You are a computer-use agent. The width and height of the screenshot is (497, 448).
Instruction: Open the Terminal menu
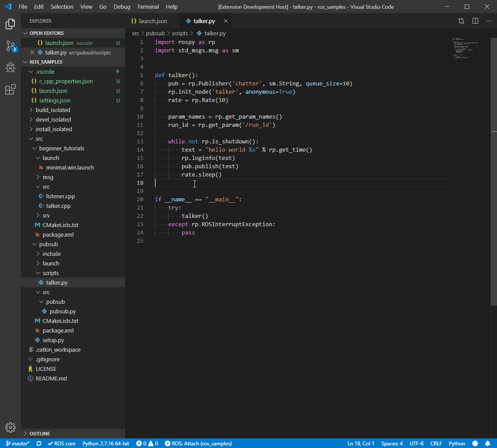148,7
